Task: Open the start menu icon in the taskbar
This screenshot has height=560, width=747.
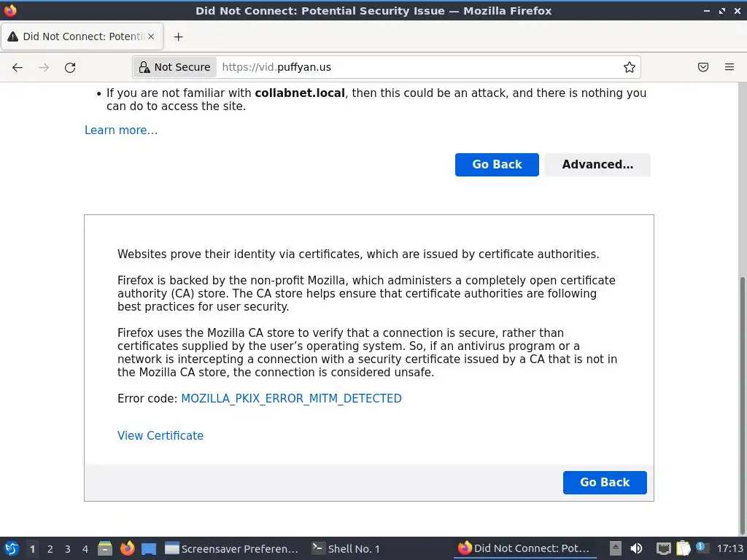Action: point(12,548)
